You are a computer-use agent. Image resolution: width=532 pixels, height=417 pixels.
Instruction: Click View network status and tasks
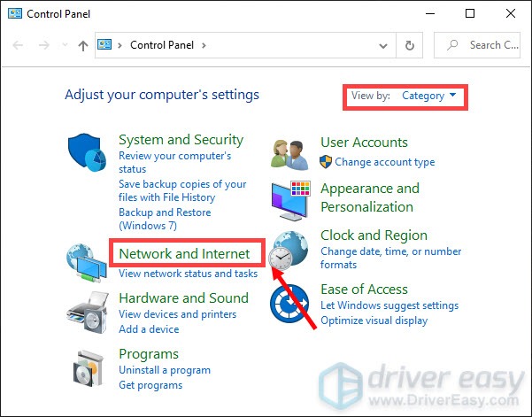pyautogui.click(x=188, y=274)
